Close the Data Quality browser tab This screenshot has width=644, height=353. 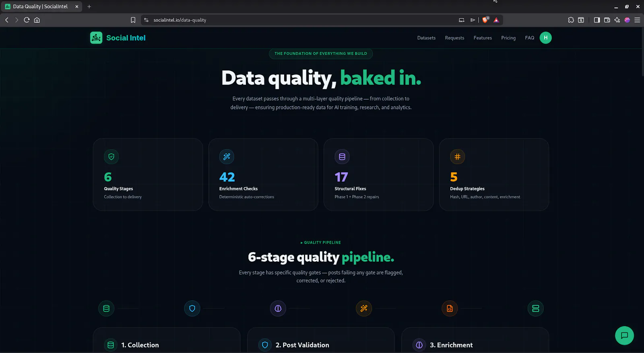pyautogui.click(x=76, y=6)
